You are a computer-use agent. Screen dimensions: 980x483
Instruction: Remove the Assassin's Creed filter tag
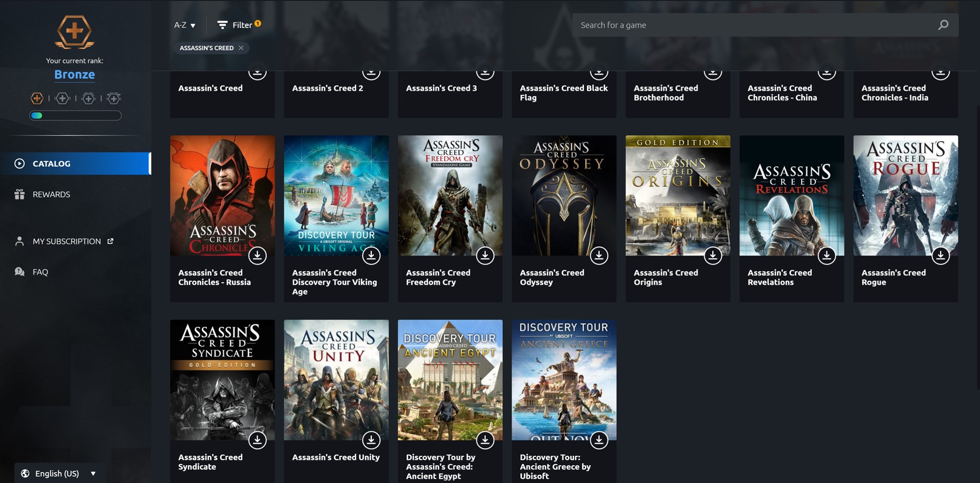point(241,48)
